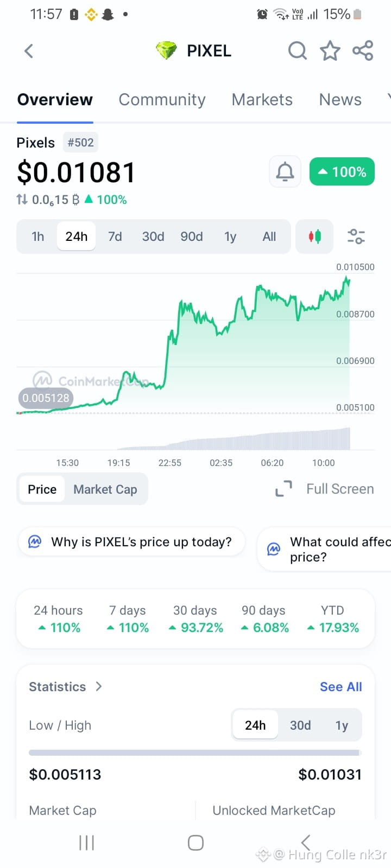391x868 pixels.
Task: Tap the Low / High range bar
Action: (195, 752)
